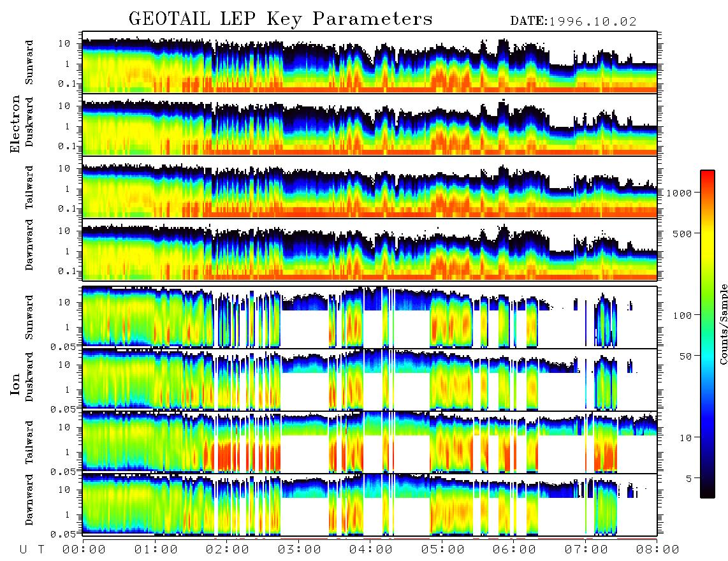The height and width of the screenshot is (561, 728).
Task: Select the Ion "Duskward" panel label
Action: pos(29,377)
